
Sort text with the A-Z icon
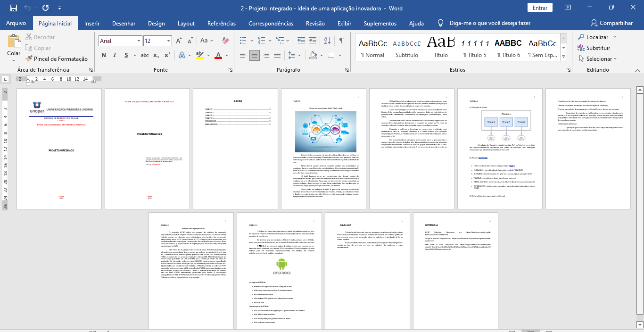click(328, 41)
